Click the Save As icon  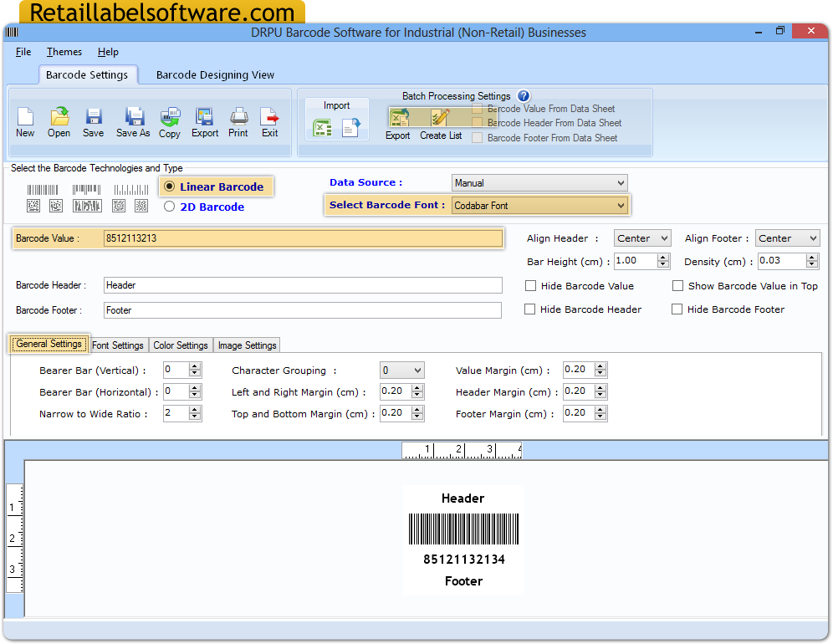[132, 121]
